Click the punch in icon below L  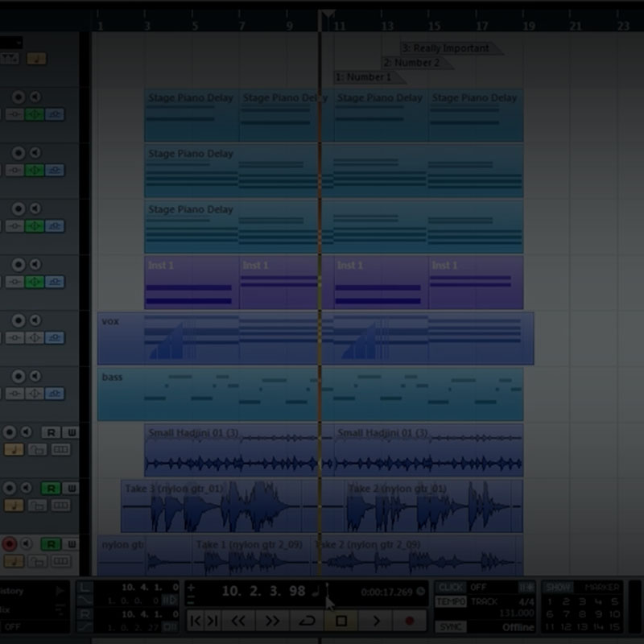85,601
